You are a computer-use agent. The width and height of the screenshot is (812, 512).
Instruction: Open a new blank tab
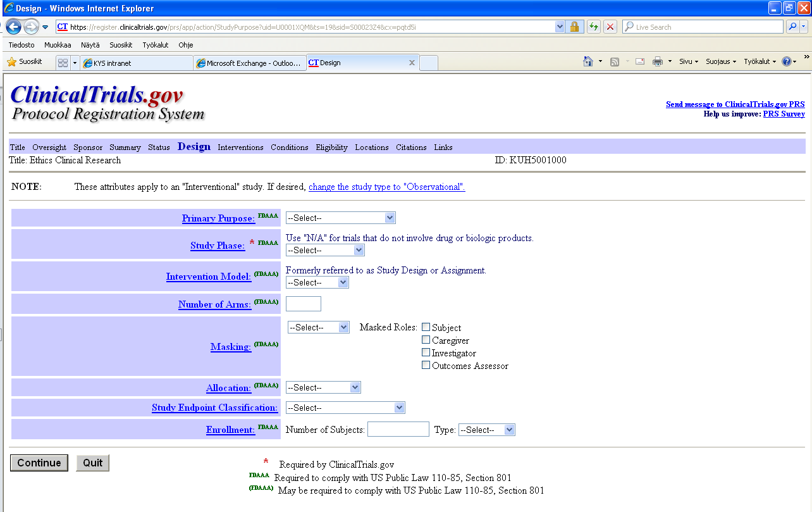click(428, 63)
